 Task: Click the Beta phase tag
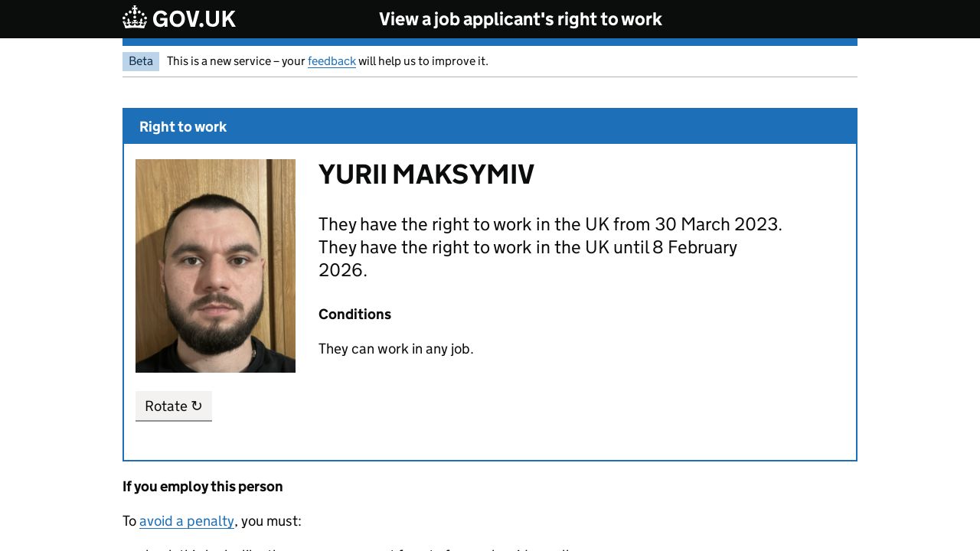click(x=141, y=61)
